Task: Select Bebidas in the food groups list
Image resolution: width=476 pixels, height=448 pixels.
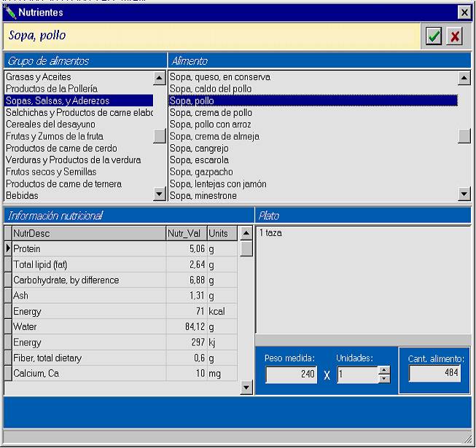Action: pyautogui.click(x=22, y=196)
